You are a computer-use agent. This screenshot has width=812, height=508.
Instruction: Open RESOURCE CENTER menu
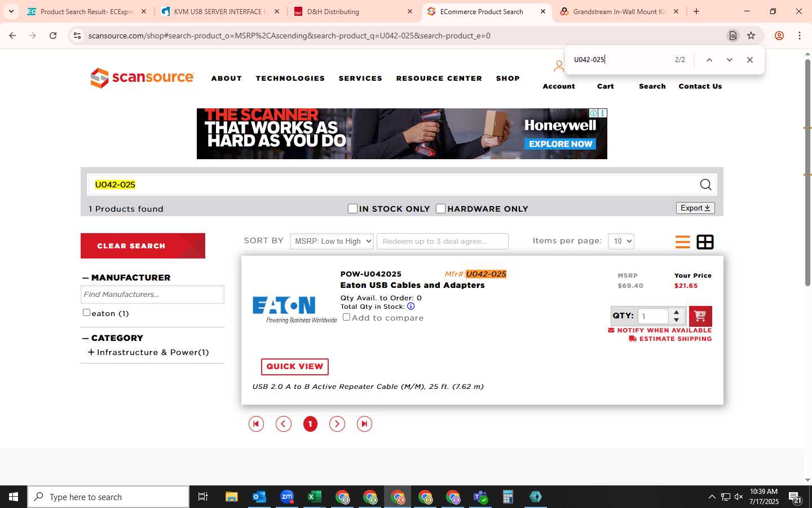[x=439, y=78]
